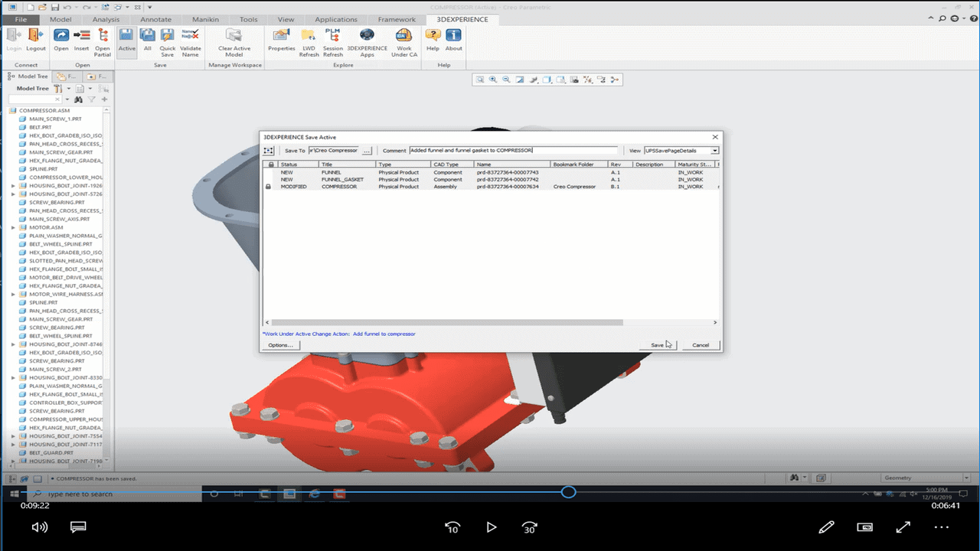Image resolution: width=980 pixels, height=551 pixels.
Task: Click the Comment text field
Action: pos(513,151)
